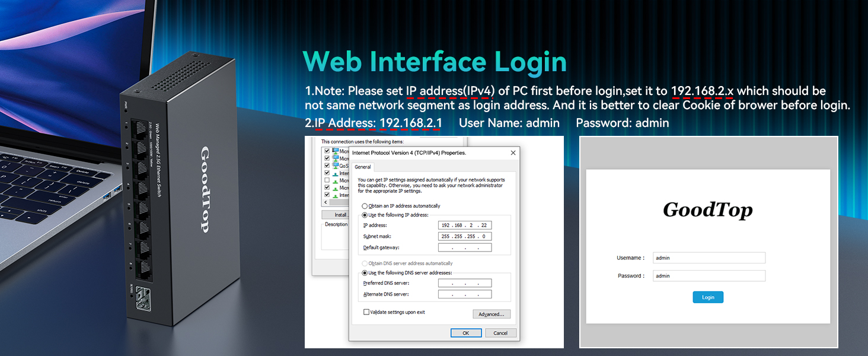The image size is (868, 356).
Task: Choose Use the following DNS server addresses
Action: pos(365,273)
